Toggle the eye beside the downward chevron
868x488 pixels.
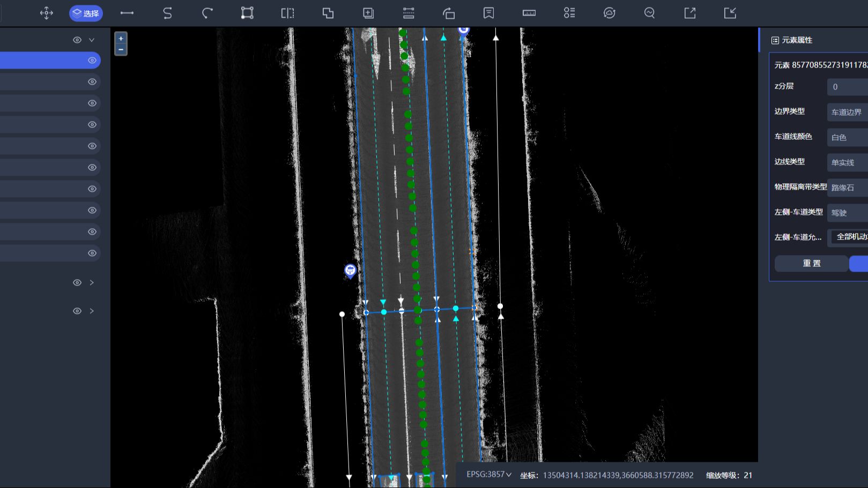tap(77, 40)
